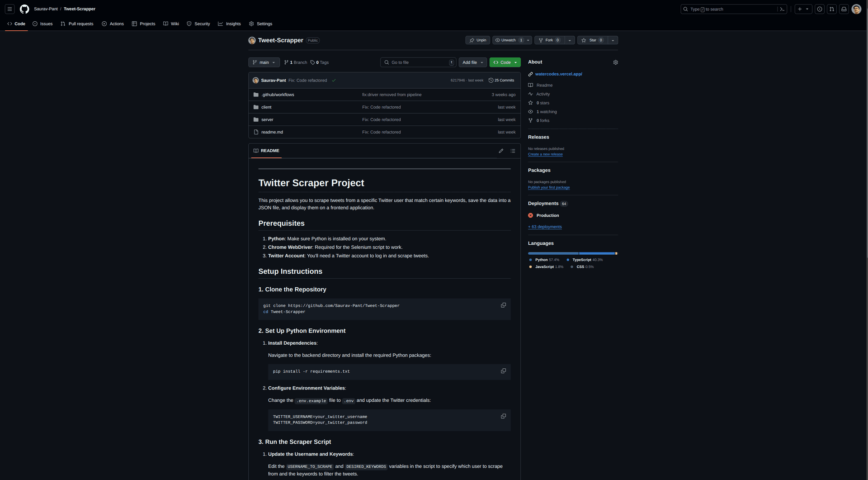Click the Python segment of language bar
Image resolution: width=868 pixels, height=480 pixels.
pos(553,253)
